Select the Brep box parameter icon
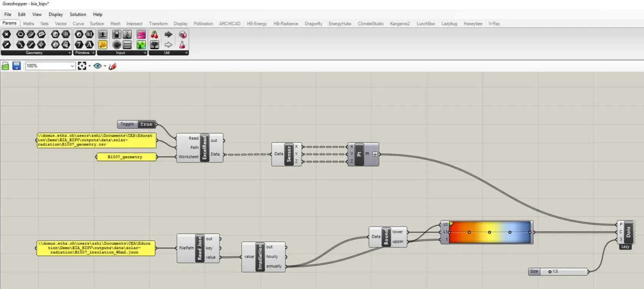The image size is (644, 289). [x=55, y=34]
